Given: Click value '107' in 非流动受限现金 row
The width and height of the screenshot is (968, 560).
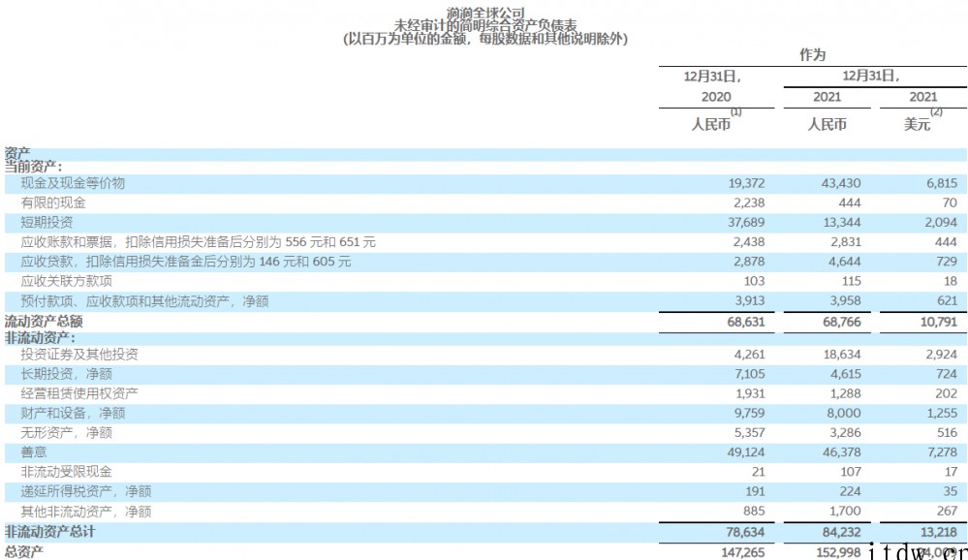Looking at the screenshot, I should (851, 473).
